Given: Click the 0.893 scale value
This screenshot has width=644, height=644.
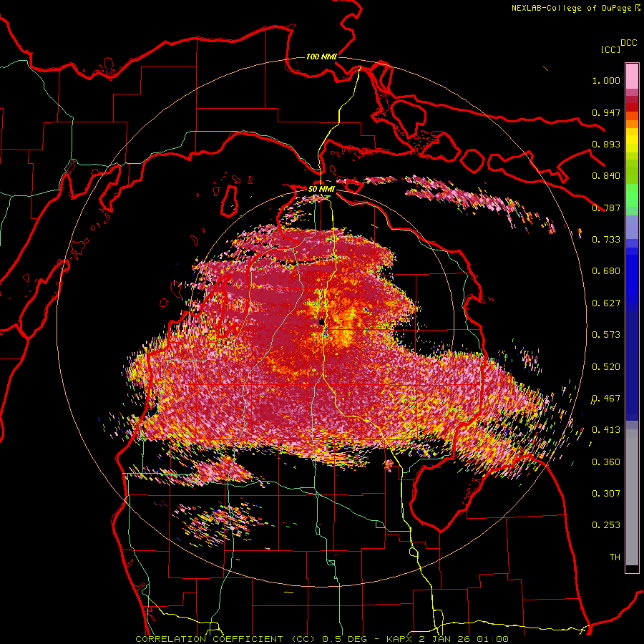Looking at the screenshot, I should tap(606, 144).
